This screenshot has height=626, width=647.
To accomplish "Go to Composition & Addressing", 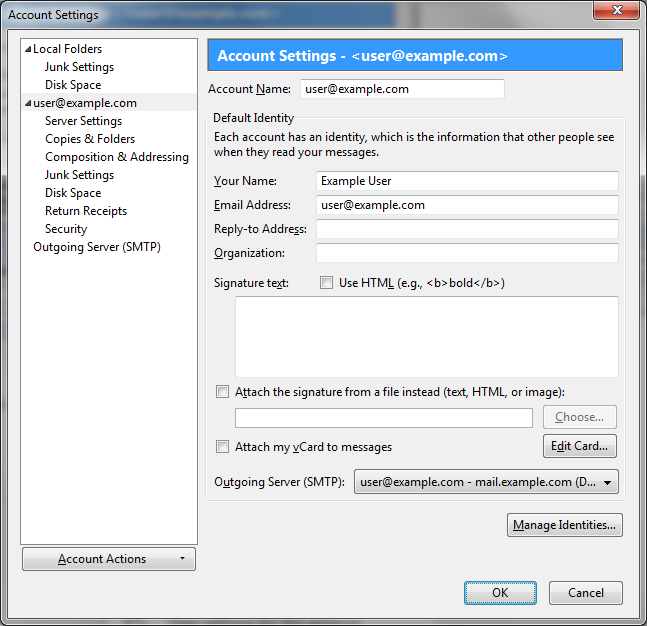I will pos(116,157).
